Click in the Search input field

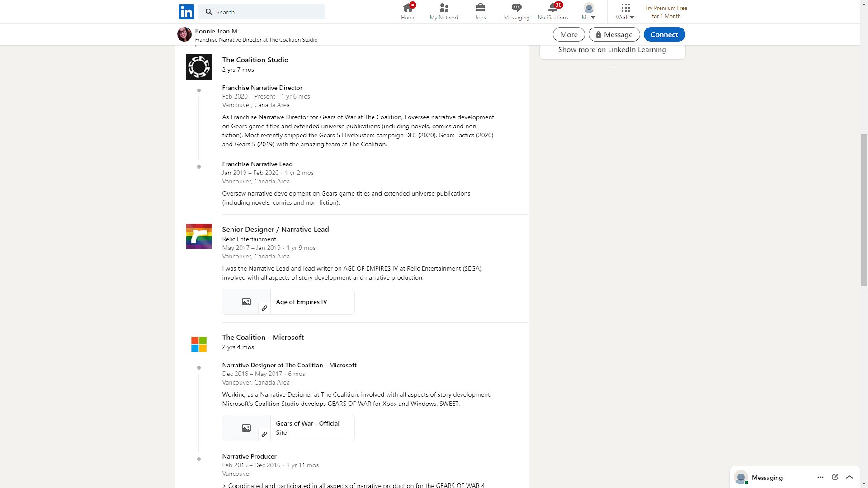click(x=261, y=12)
